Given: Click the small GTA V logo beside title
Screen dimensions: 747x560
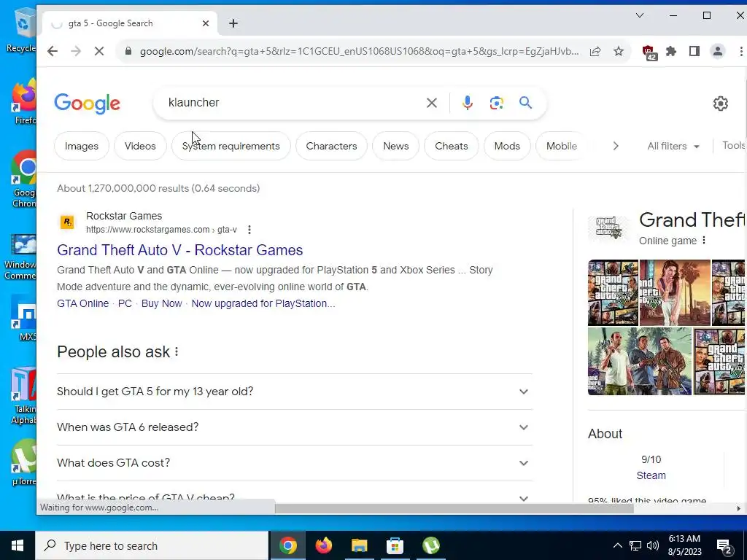Looking at the screenshot, I should 609,227.
